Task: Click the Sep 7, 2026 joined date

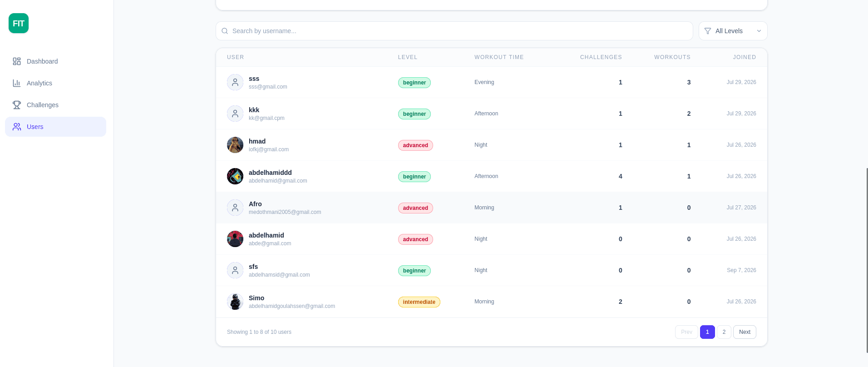Action: (x=741, y=270)
